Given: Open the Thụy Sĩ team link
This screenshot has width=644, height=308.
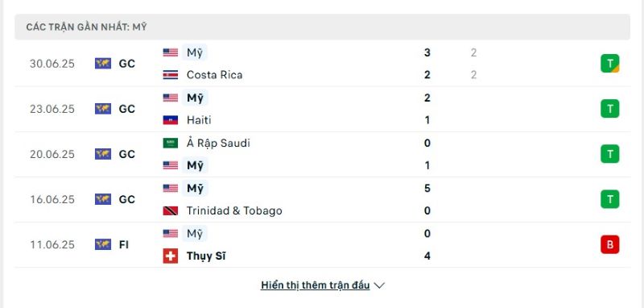Looking at the screenshot, I should [x=206, y=256].
